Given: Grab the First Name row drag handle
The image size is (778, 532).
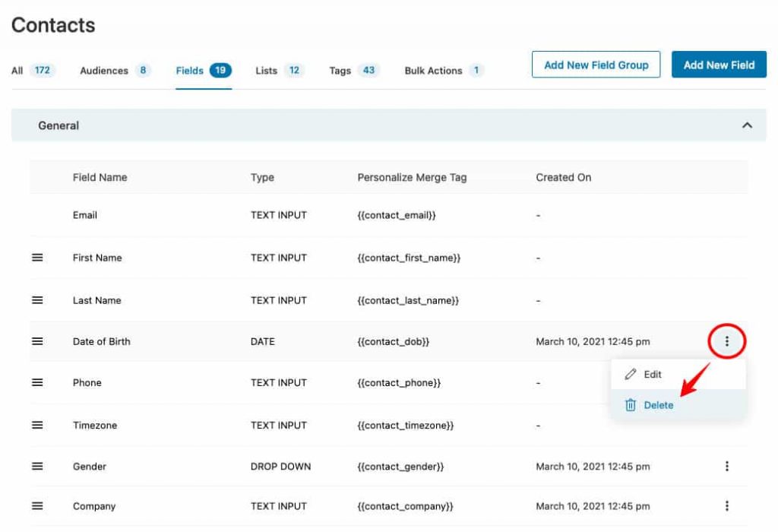Looking at the screenshot, I should [37, 258].
